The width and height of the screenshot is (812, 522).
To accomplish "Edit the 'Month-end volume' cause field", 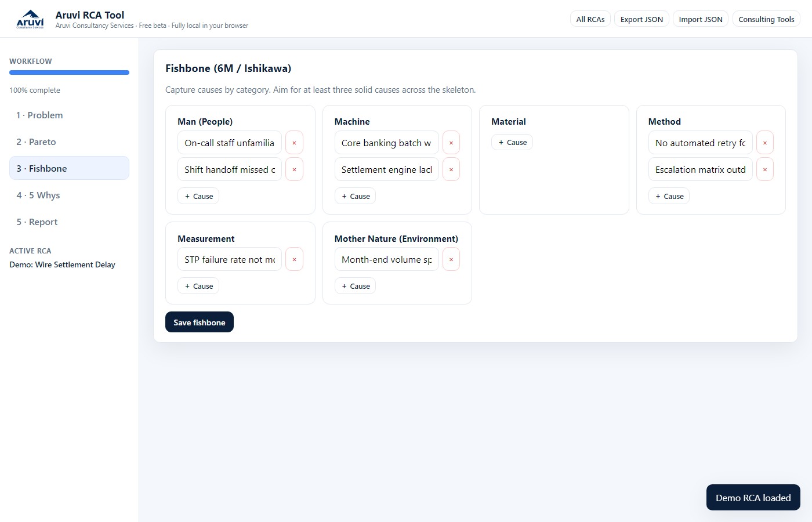I will 387,259.
